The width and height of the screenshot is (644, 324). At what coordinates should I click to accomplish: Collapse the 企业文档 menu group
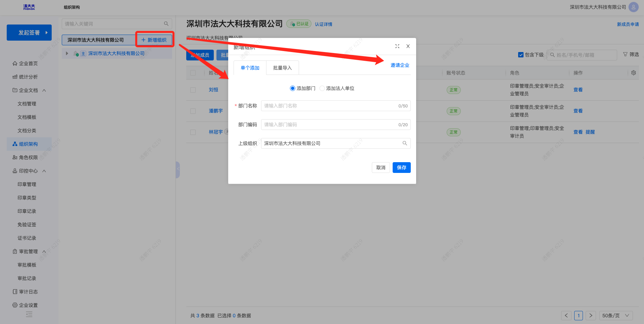[x=44, y=90]
